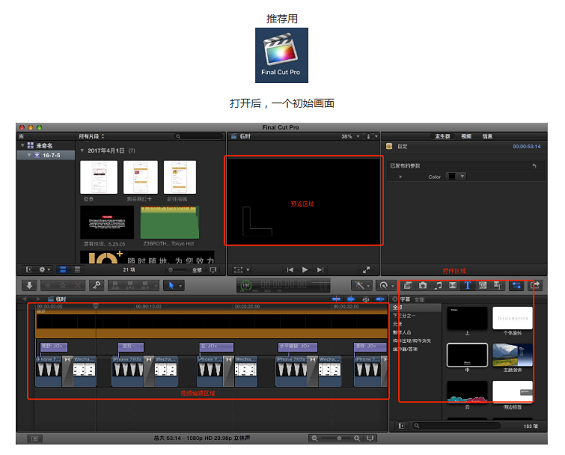
Task: Click timeline zoom-in magnifier
Action: coord(357,438)
